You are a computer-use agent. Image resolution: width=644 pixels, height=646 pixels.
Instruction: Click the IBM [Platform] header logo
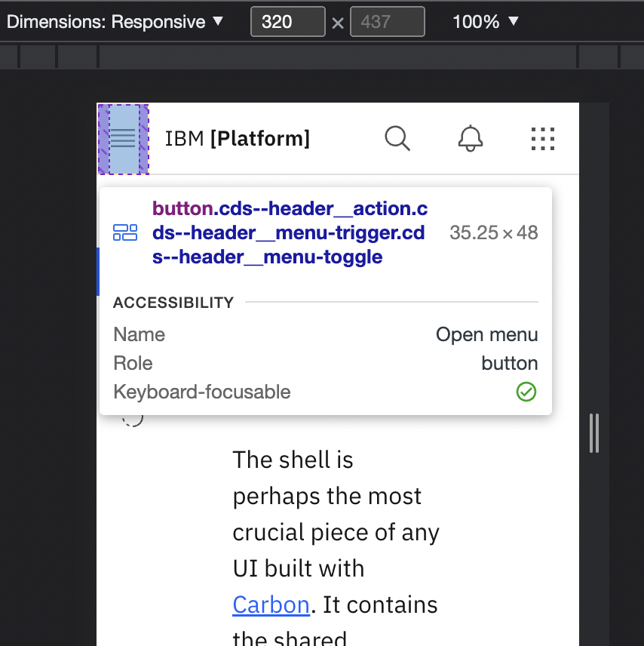click(238, 138)
